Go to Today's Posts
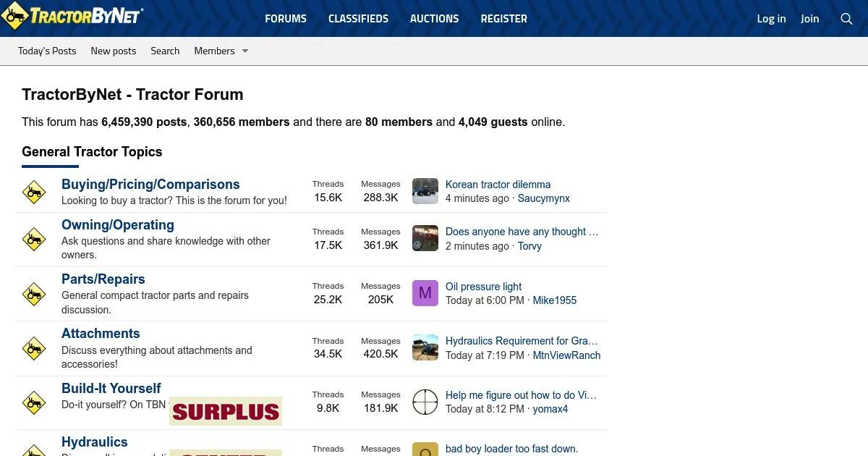Viewport: 868px width, 456px height. [47, 51]
